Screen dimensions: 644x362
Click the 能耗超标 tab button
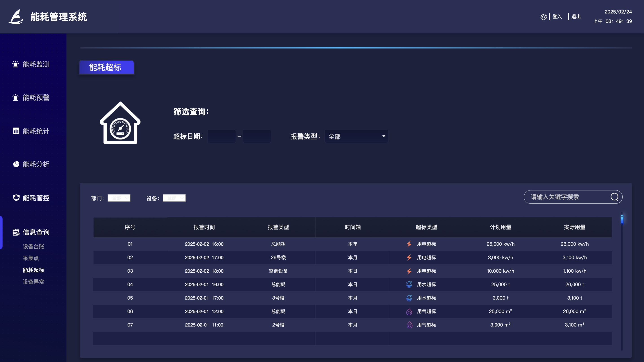coord(106,67)
